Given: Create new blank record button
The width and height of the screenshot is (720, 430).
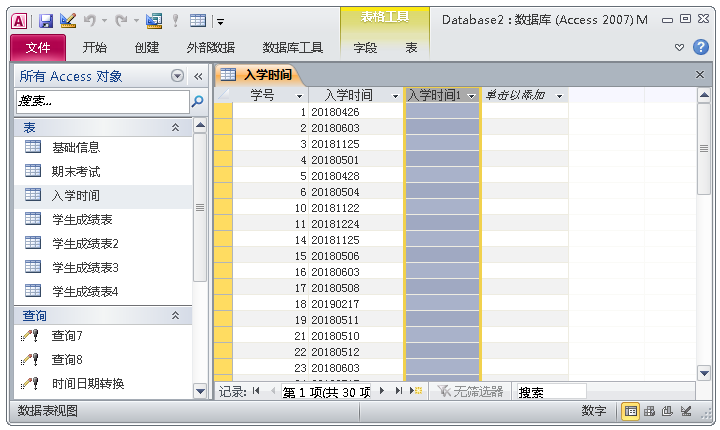Looking at the screenshot, I should tap(416, 391).
